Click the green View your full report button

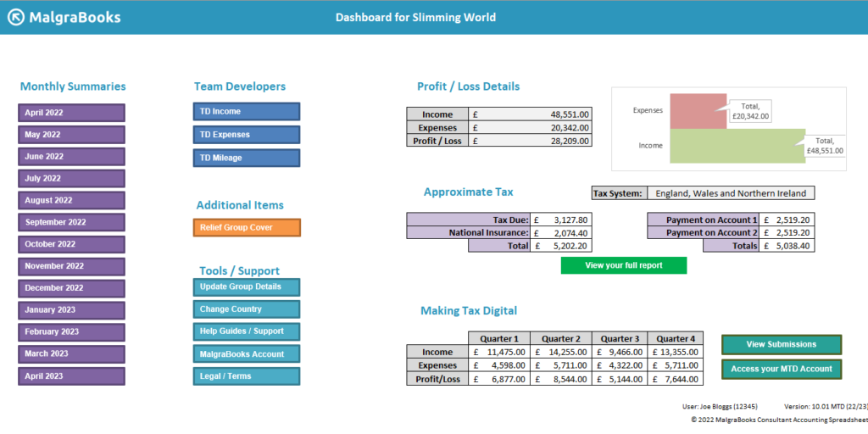(624, 265)
